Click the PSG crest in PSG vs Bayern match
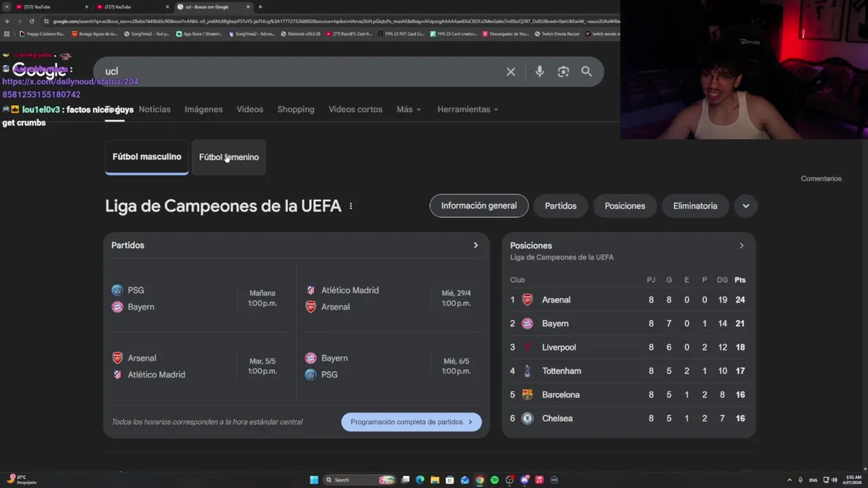The height and width of the screenshot is (488, 868). pyautogui.click(x=117, y=290)
